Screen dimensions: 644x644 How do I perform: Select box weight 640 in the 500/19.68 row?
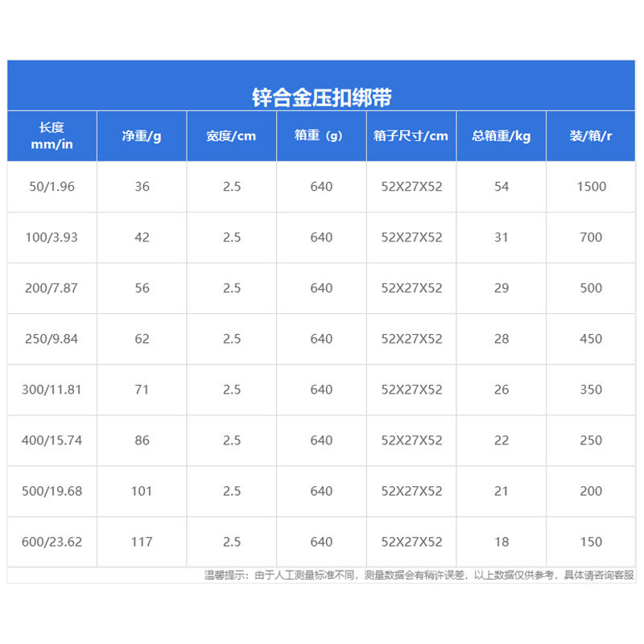321,491
